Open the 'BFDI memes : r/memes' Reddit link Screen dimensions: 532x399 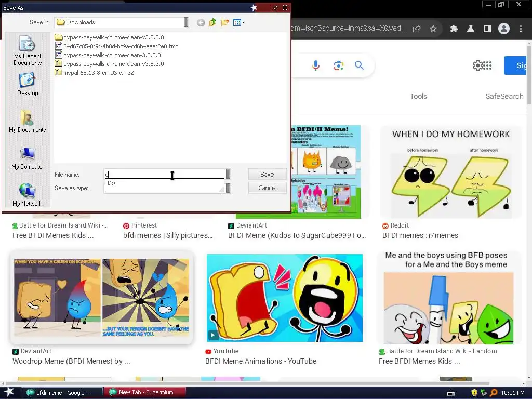[420, 235]
